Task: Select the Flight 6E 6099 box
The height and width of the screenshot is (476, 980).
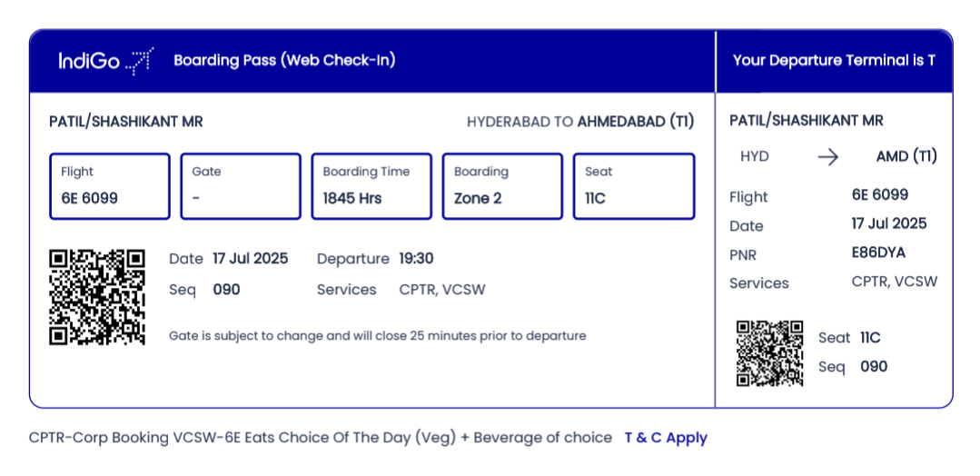Action: point(109,186)
